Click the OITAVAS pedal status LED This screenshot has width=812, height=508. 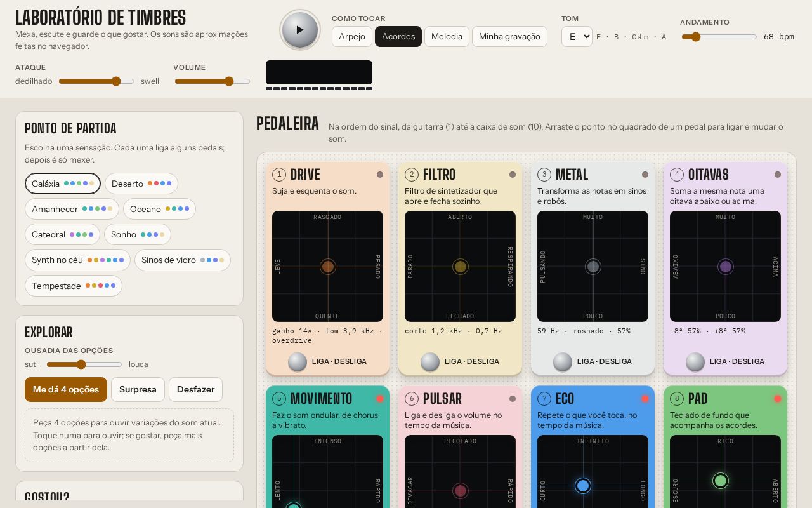pyautogui.click(x=778, y=175)
